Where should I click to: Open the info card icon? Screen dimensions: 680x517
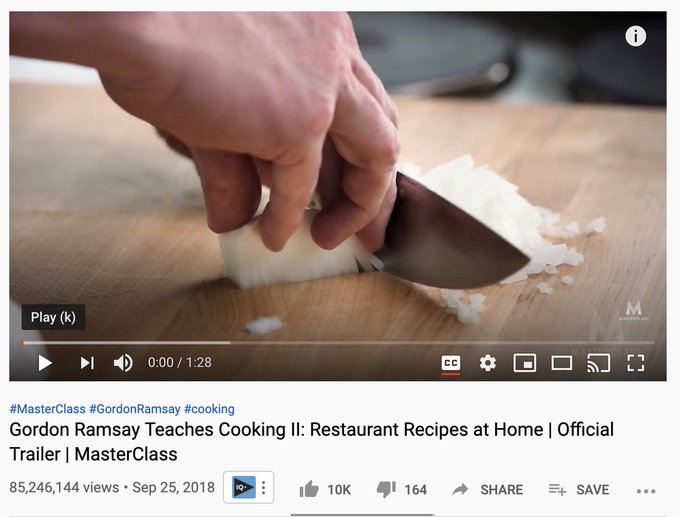(x=635, y=36)
